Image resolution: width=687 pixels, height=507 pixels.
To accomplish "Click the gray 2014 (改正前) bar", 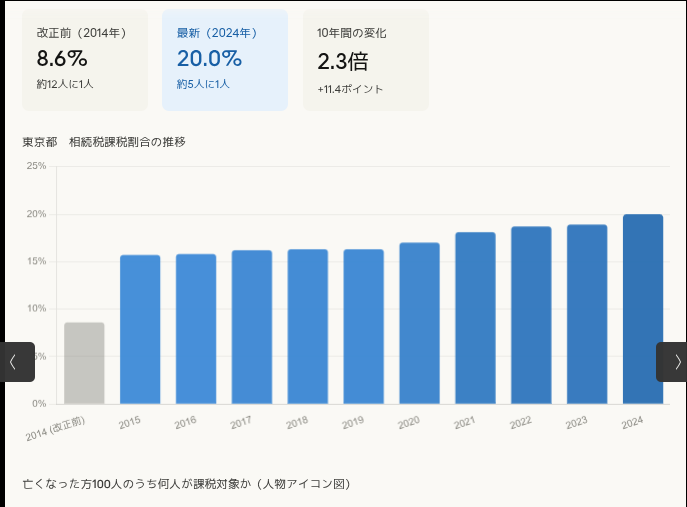I will tap(84, 363).
